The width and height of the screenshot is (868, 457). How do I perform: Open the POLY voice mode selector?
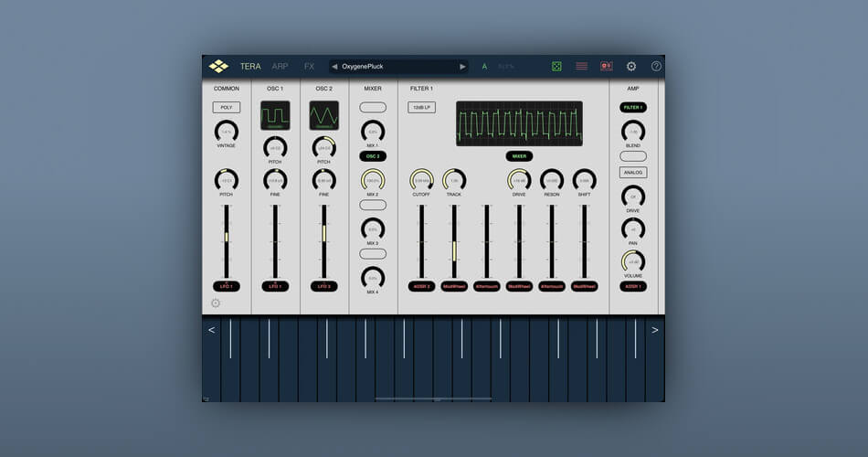click(227, 108)
